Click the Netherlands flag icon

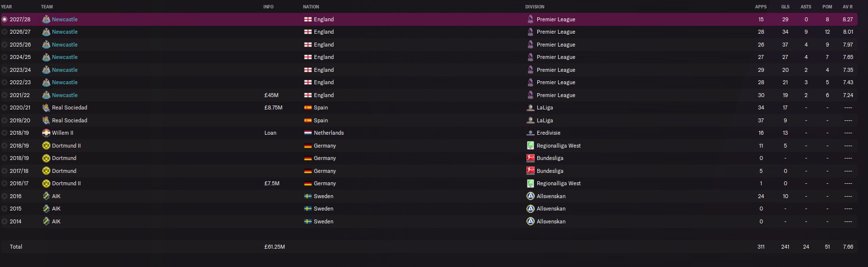(x=307, y=133)
